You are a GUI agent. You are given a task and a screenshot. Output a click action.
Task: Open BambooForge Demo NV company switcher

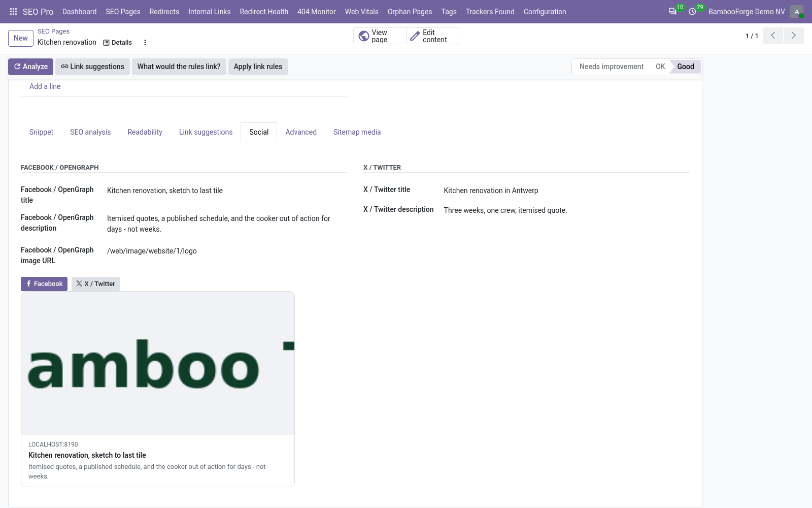click(747, 12)
